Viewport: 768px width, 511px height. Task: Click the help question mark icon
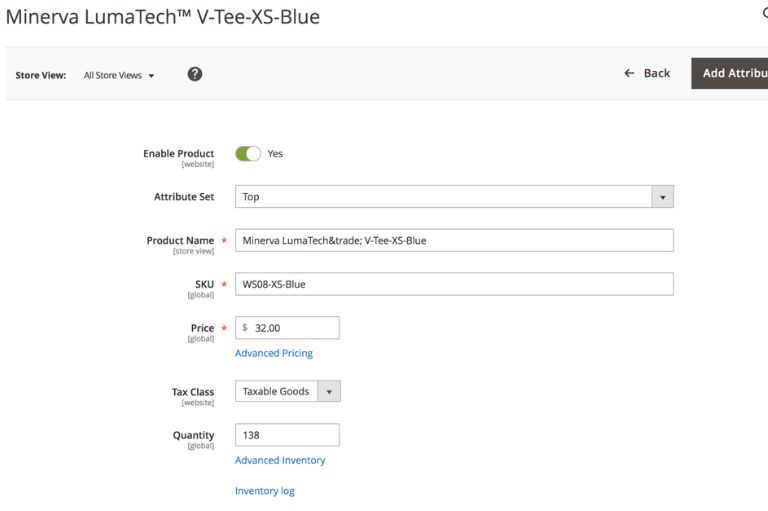(x=195, y=74)
